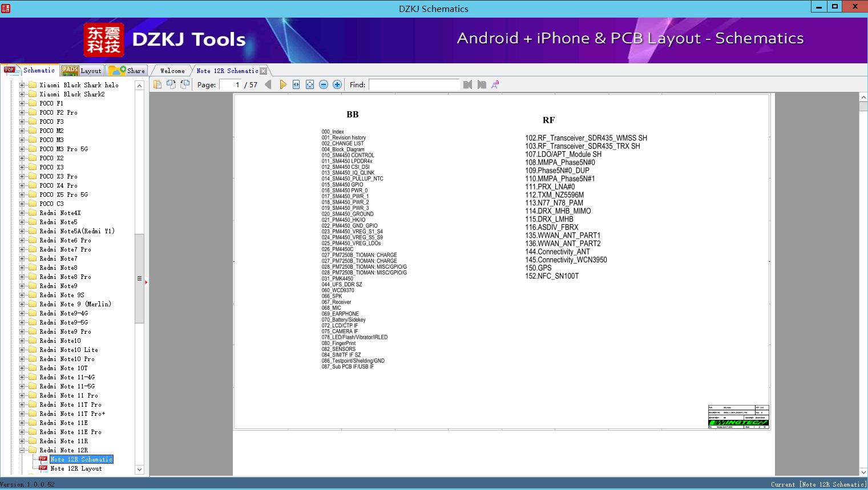868x490 pixels.
Task: Expand the POCO X3 Pro folder
Action: click(22, 176)
